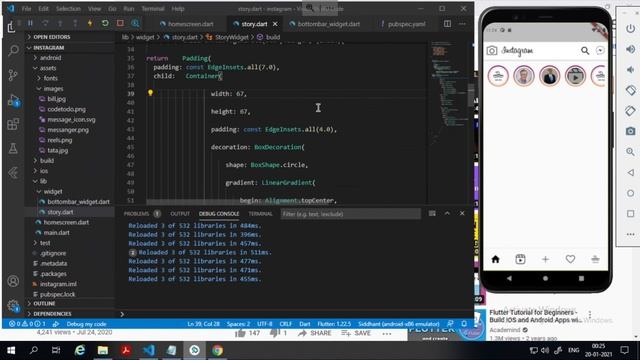Open the Run and Debug view
This screenshot has width=640, height=360.
[x=13, y=100]
